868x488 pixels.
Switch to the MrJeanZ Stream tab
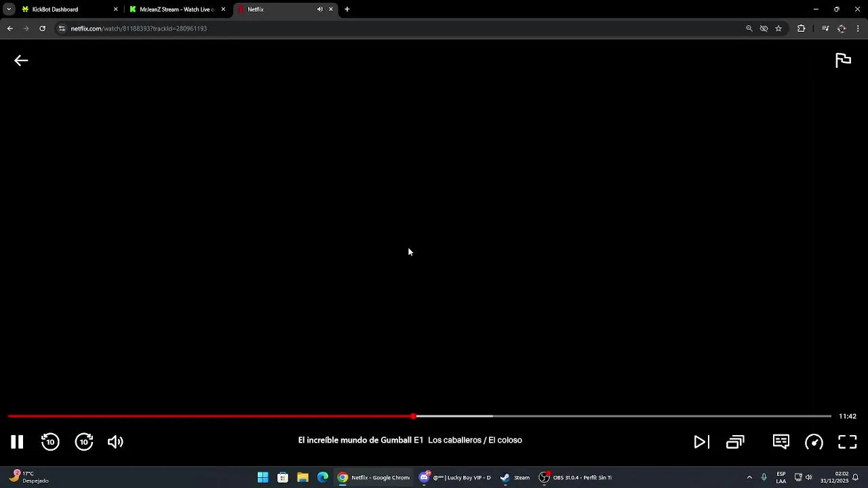(176, 9)
